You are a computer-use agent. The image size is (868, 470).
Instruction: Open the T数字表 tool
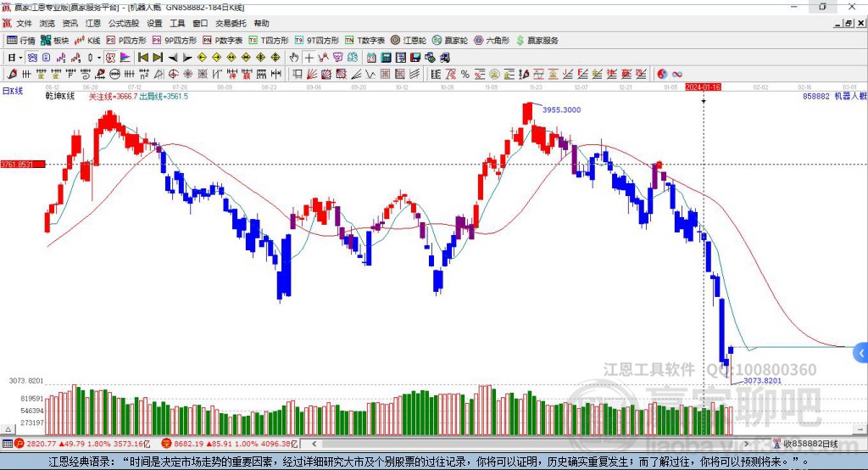tap(364, 41)
